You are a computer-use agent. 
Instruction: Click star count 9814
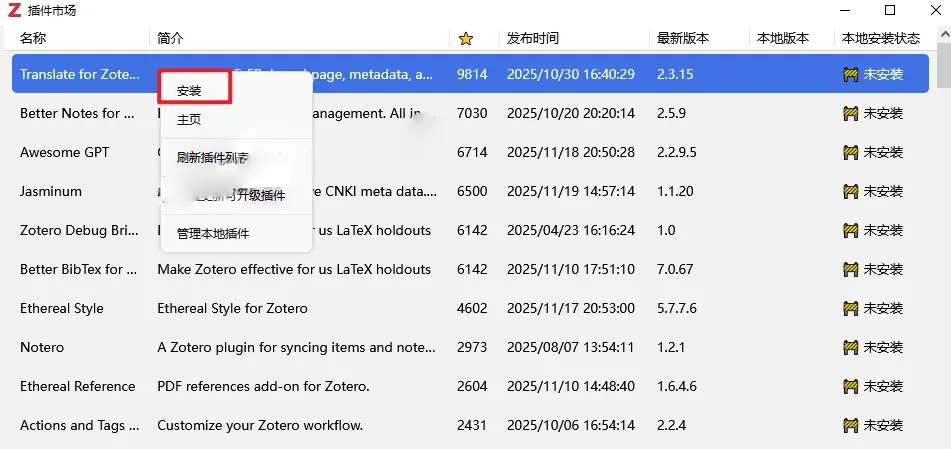click(x=472, y=74)
